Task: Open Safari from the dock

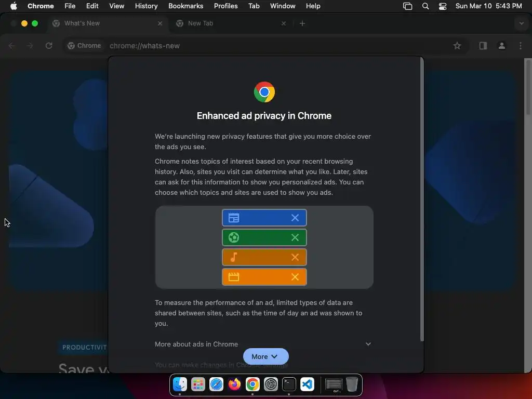Action: pos(216,384)
